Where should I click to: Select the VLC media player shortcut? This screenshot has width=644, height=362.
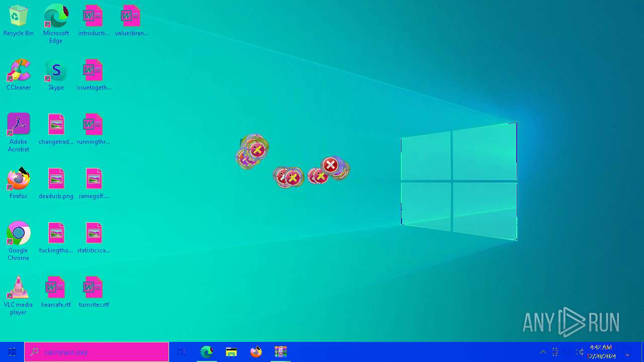pyautogui.click(x=18, y=296)
